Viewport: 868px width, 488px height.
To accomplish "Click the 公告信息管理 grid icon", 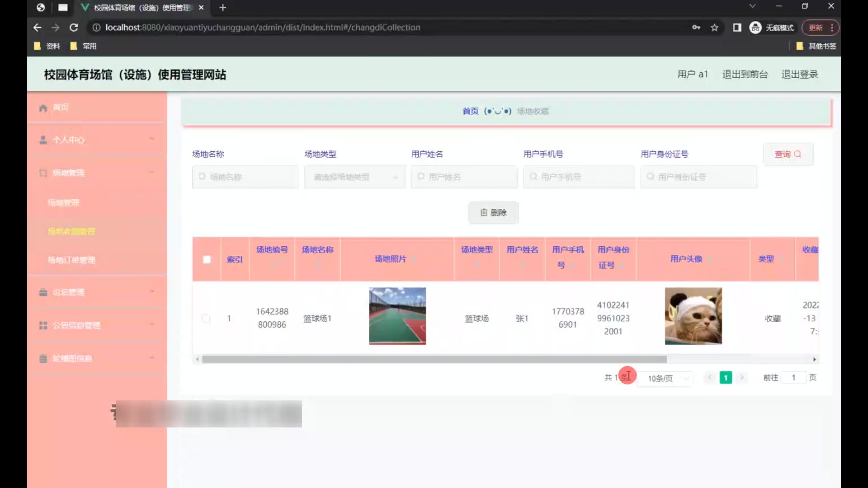I will click(43, 325).
